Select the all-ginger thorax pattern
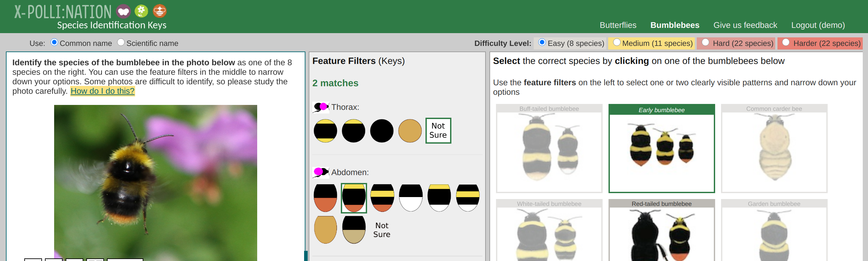868x261 pixels. tap(410, 131)
